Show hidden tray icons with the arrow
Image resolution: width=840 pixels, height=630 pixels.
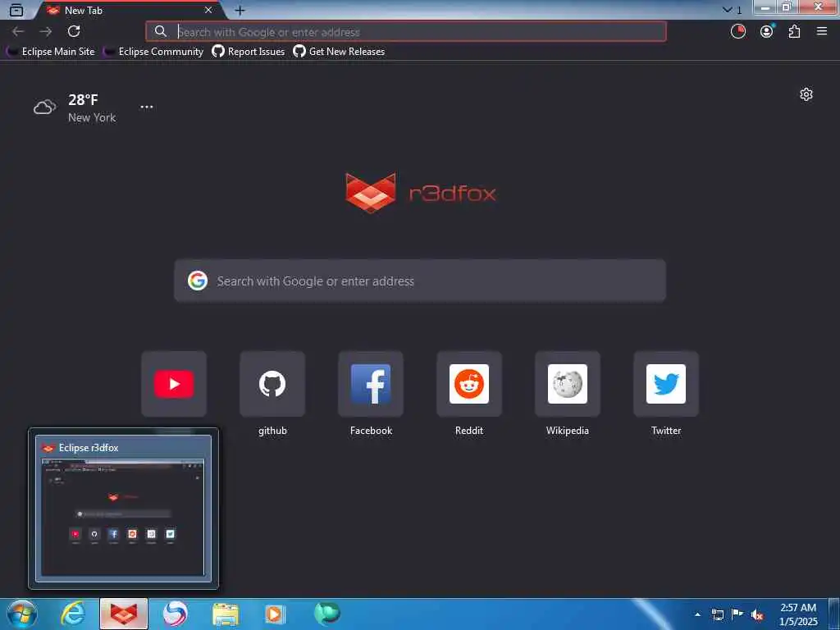tap(697, 614)
